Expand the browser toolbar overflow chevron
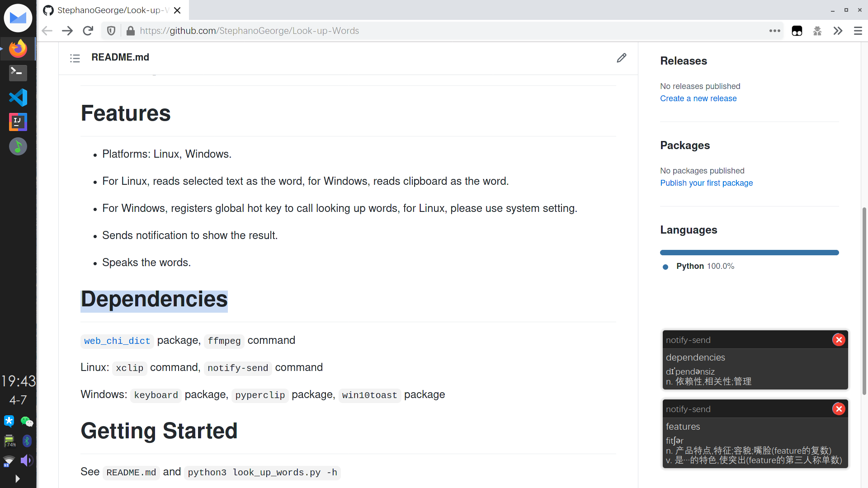 (838, 31)
